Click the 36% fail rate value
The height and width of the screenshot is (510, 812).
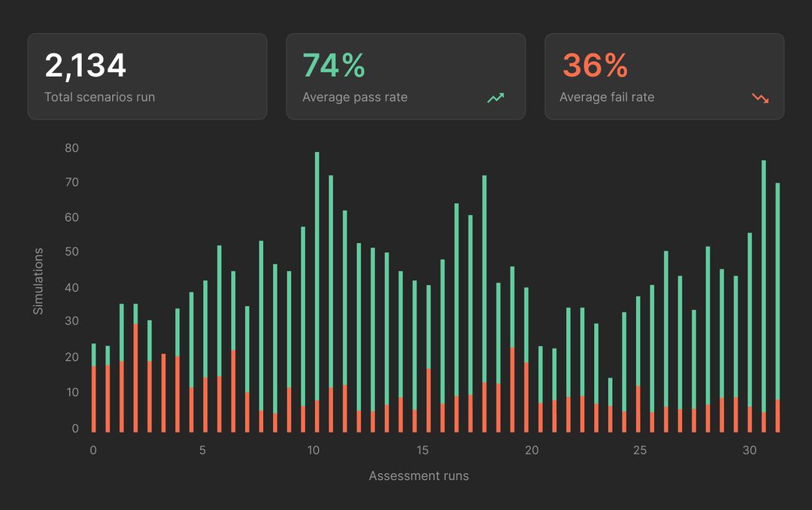pos(595,66)
